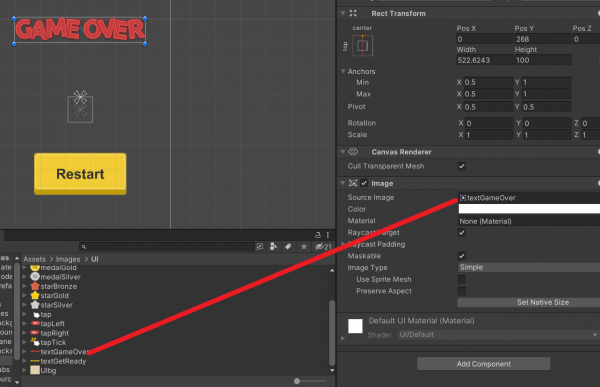Click the Pos X field showing 0
Screen dimensions: 600x387
485,39
